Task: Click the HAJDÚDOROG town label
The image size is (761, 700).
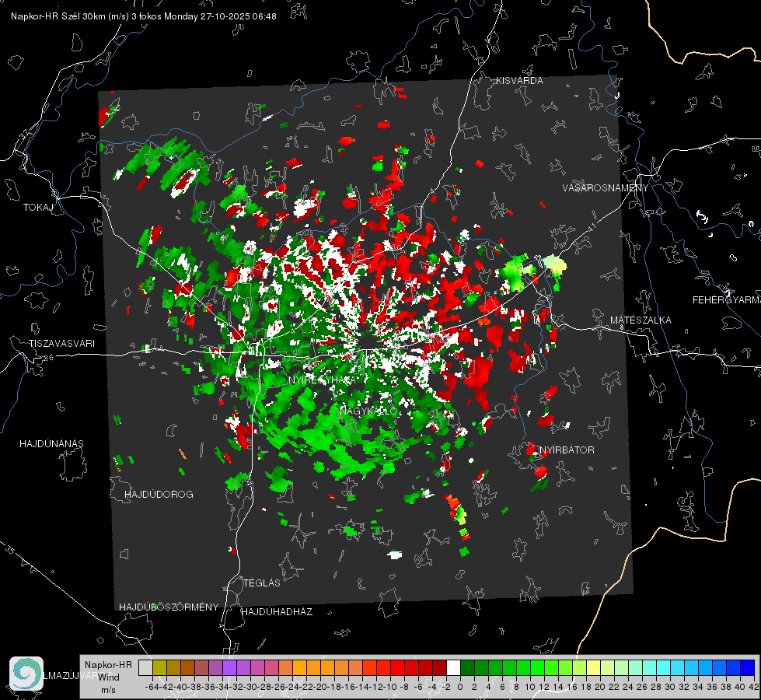Action: pyautogui.click(x=159, y=495)
